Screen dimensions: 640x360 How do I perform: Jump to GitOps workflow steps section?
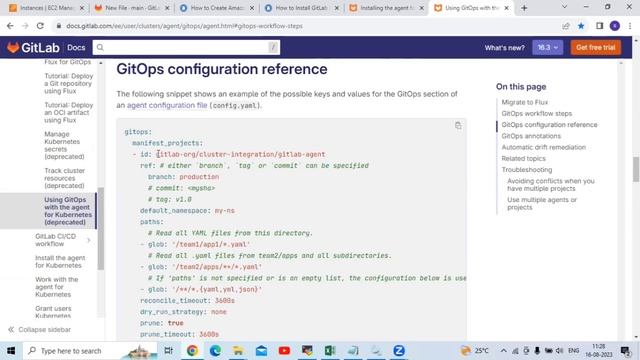click(537, 113)
